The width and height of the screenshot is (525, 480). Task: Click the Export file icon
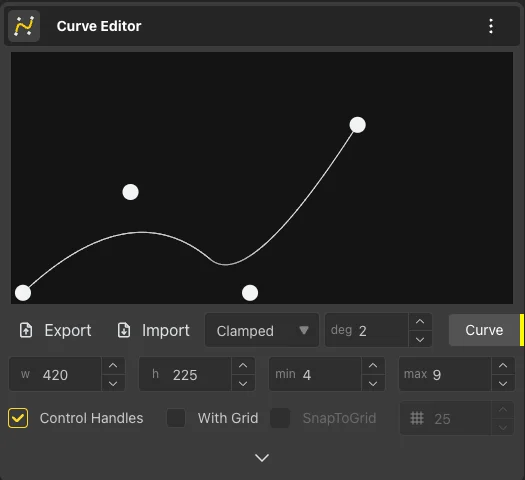tap(26, 330)
